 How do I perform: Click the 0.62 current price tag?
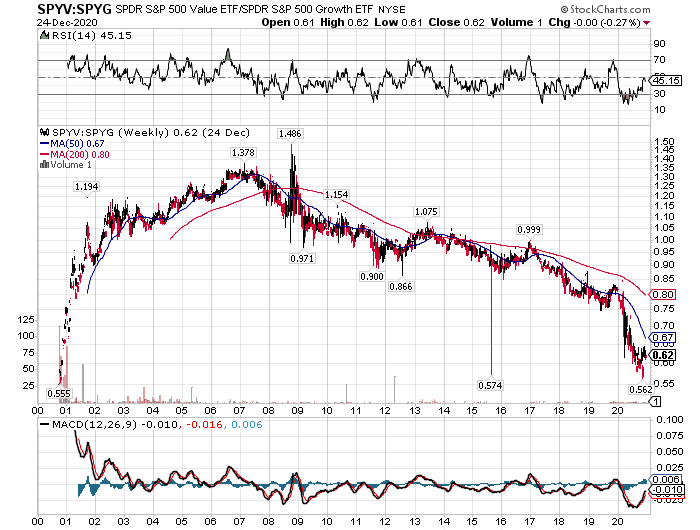click(x=663, y=355)
